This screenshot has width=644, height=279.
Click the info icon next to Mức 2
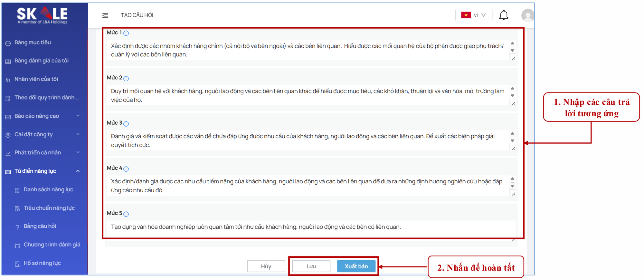click(x=126, y=79)
